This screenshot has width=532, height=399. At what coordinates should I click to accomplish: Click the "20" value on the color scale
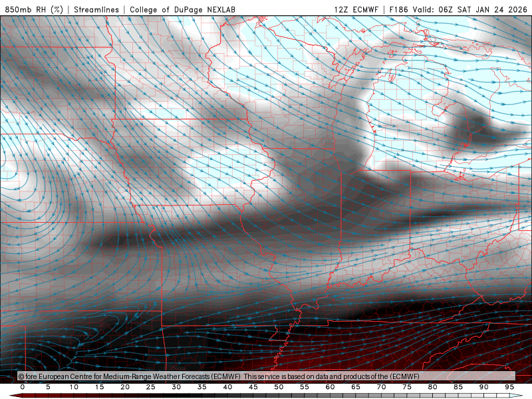click(125, 387)
